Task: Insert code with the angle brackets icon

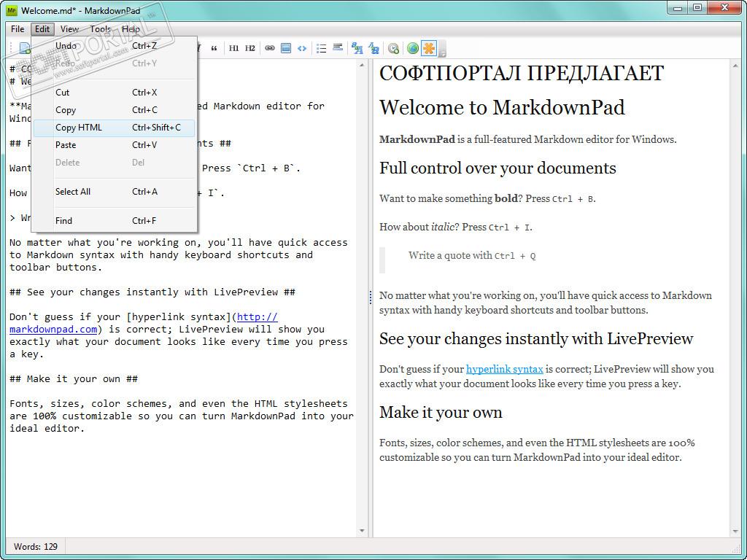Action: (302, 48)
